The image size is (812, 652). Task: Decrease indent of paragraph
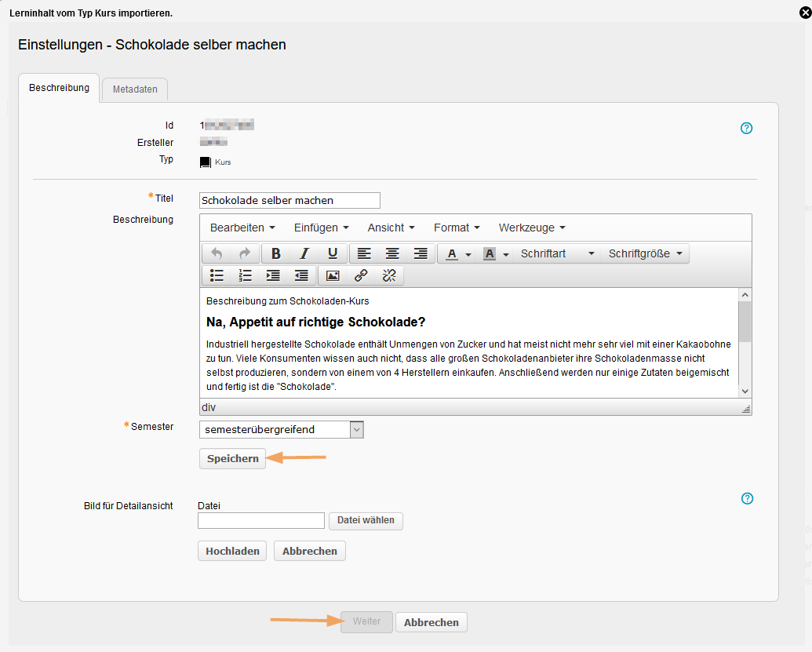301,275
